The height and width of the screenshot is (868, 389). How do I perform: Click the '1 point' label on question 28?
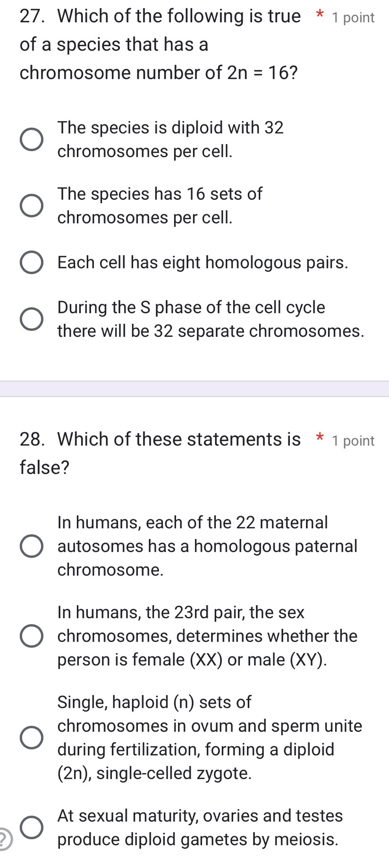pos(353,441)
